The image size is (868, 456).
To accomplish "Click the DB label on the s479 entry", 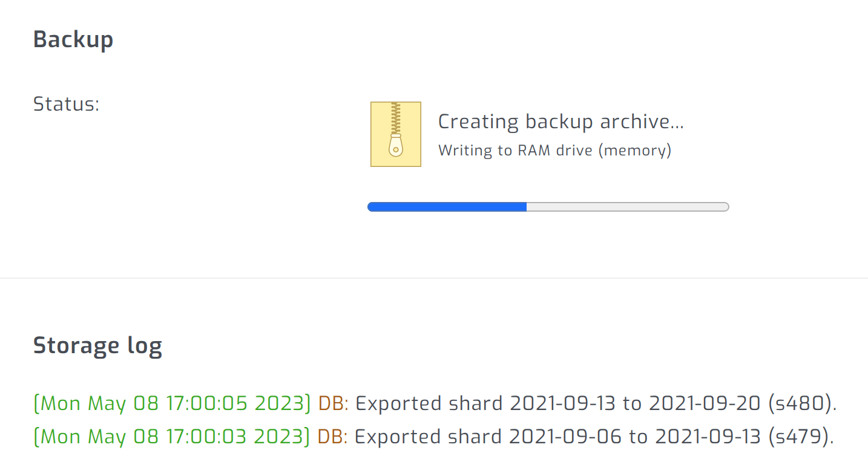I will (x=332, y=436).
